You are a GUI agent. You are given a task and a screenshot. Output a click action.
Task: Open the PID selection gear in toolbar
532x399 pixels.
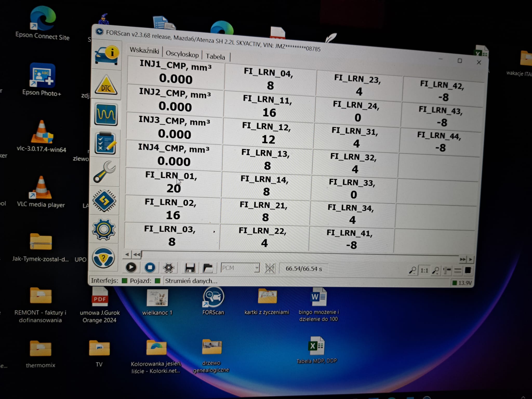pyautogui.click(x=169, y=268)
